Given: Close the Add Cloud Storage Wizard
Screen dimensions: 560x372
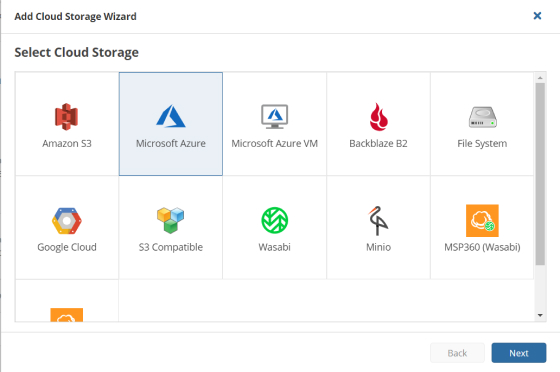Looking at the screenshot, I should click(x=537, y=16).
